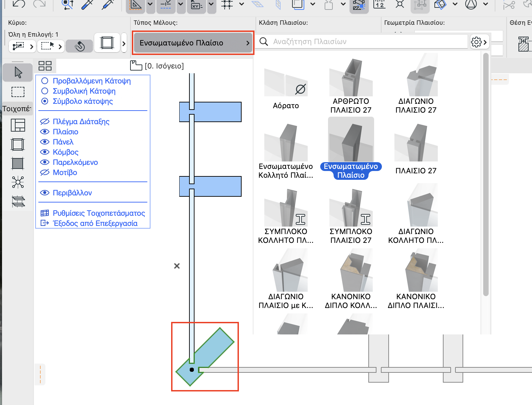Show the Μοτίβο via its eye icon
This screenshot has height=405, width=532.
(45, 172)
